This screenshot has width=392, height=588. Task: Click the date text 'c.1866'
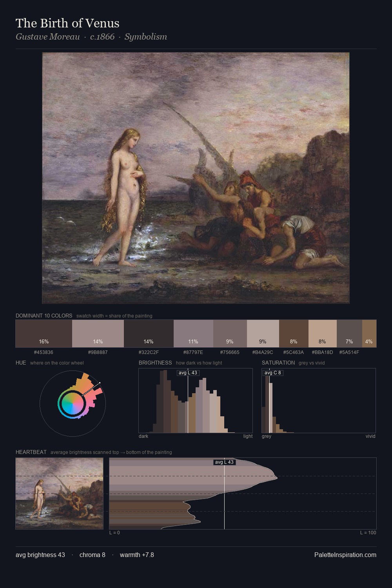click(x=102, y=37)
